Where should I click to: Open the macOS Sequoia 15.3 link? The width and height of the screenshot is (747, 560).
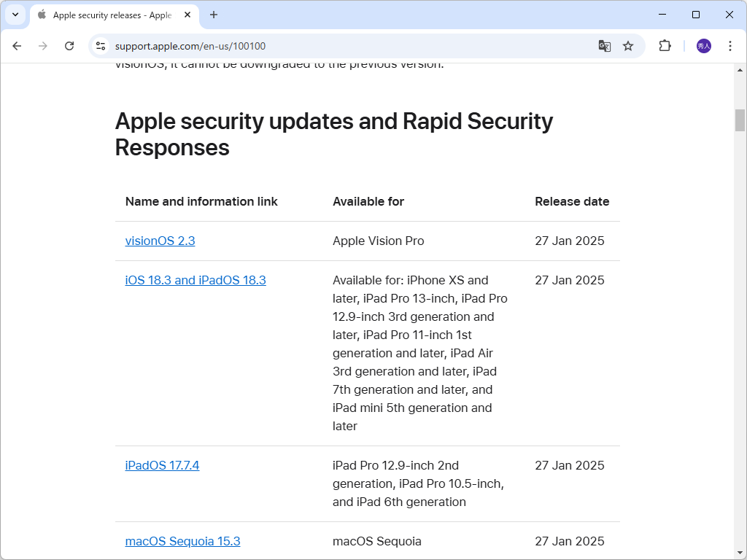182,541
